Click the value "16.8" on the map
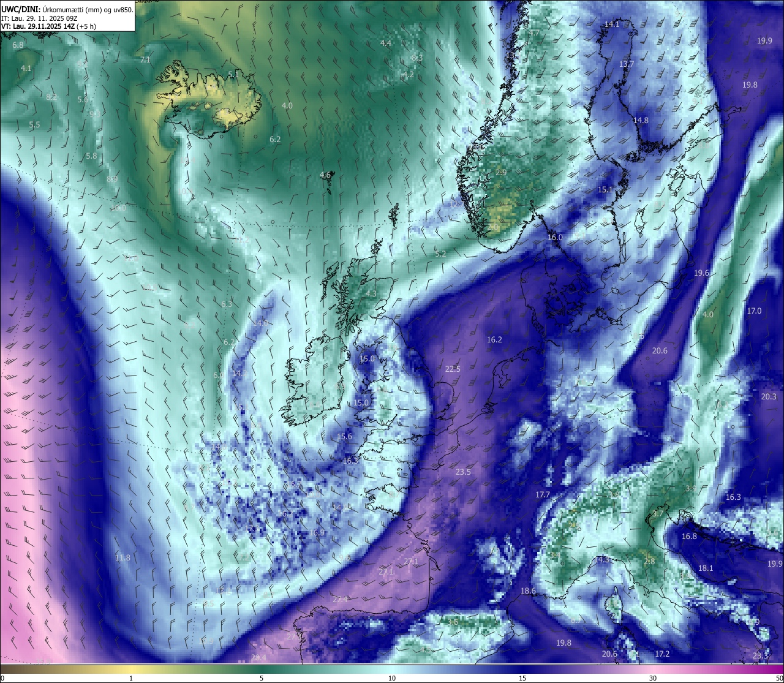The image size is (784, 683). click(x=689, y=537)
